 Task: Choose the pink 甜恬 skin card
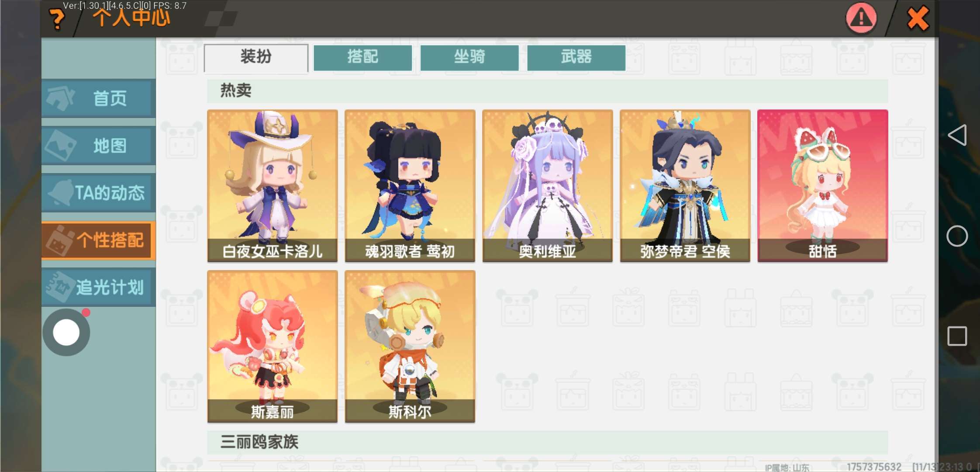823,186
